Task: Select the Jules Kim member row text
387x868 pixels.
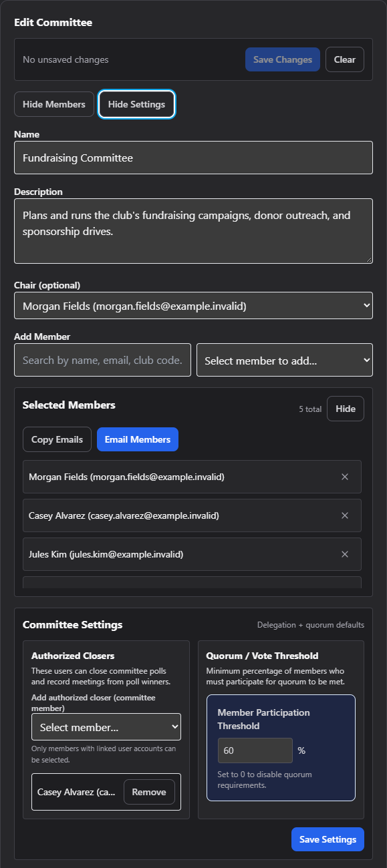Action: 106,554
